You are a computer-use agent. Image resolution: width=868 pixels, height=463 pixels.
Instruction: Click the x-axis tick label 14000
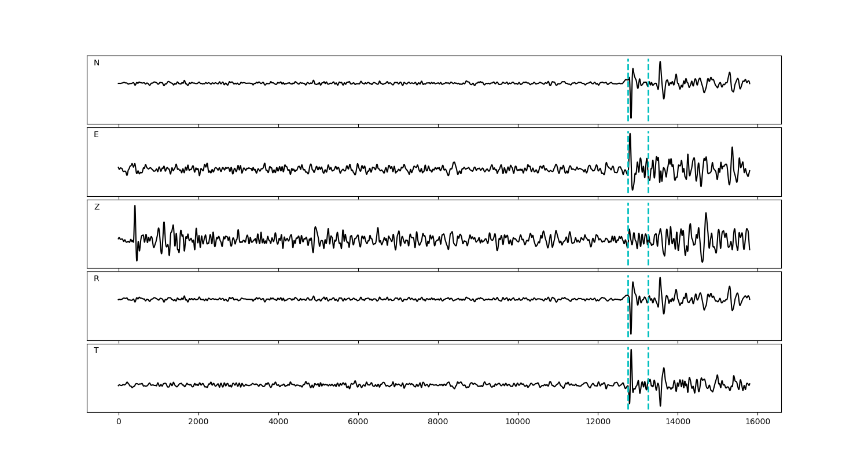[678, 422]
